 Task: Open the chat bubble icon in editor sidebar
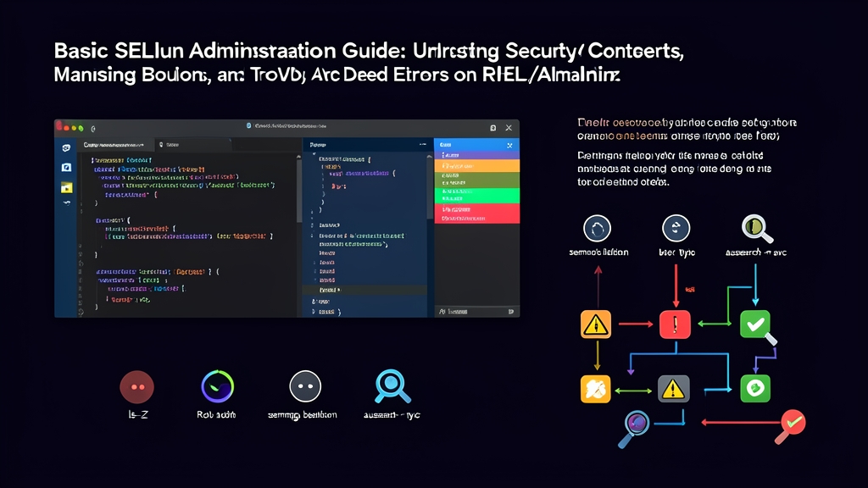coord(66,147)
